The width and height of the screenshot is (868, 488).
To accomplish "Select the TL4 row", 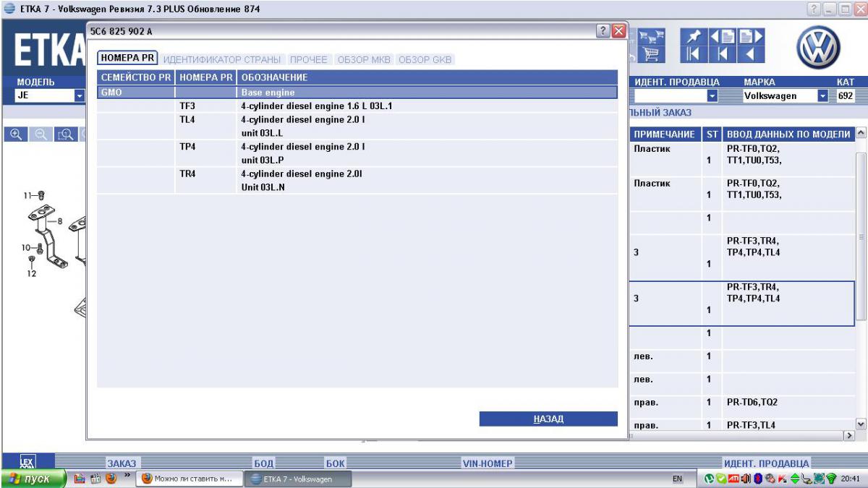I will (357, 126).
